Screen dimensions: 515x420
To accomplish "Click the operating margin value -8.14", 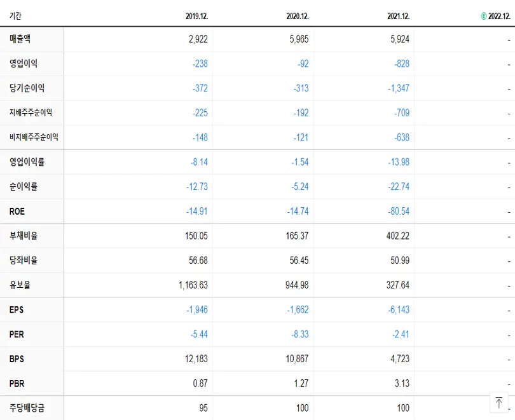I will click(199, 162).
